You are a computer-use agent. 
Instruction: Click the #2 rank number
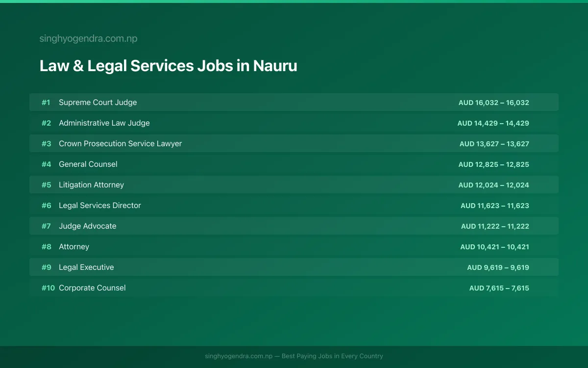tap(46, 123)
